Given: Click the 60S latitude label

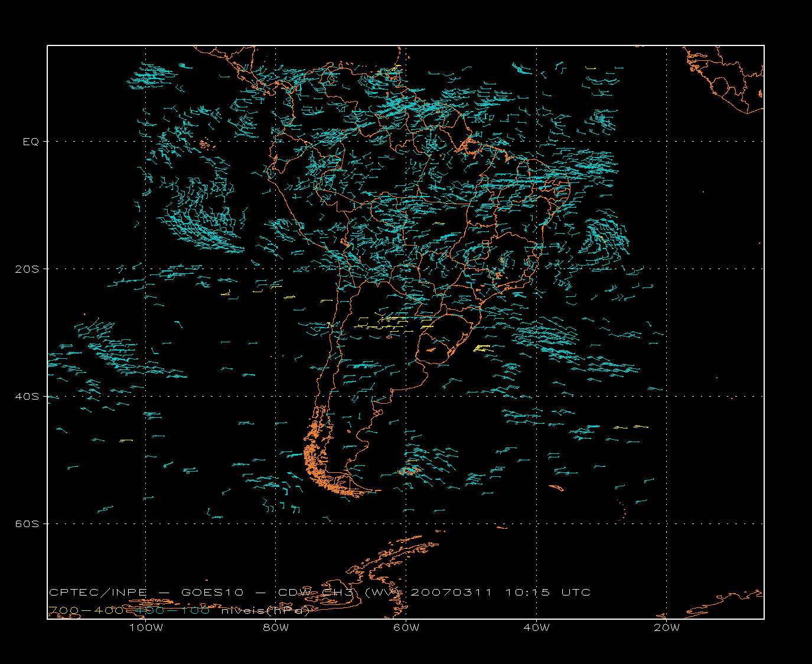Looking at the screenshot, I should 27,524.
